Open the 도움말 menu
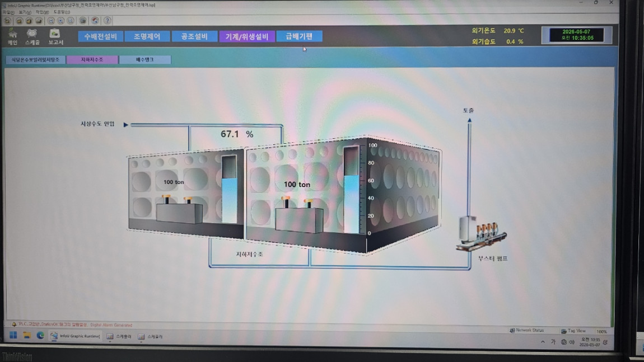The image size is (644, 362). 62,12
